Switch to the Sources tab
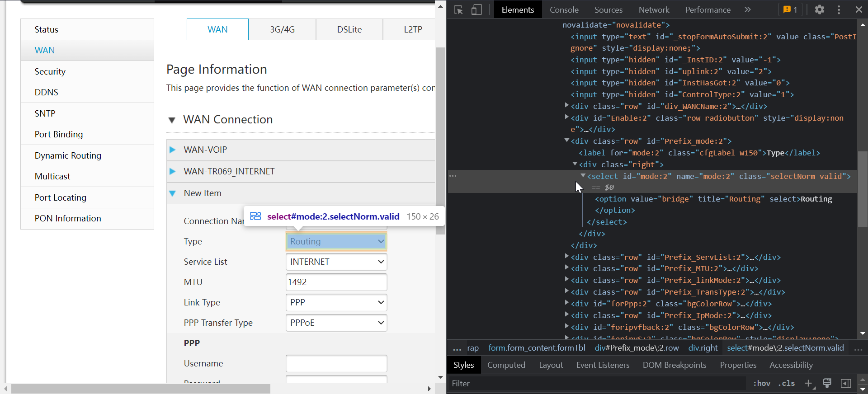 (x=609, y=9)
